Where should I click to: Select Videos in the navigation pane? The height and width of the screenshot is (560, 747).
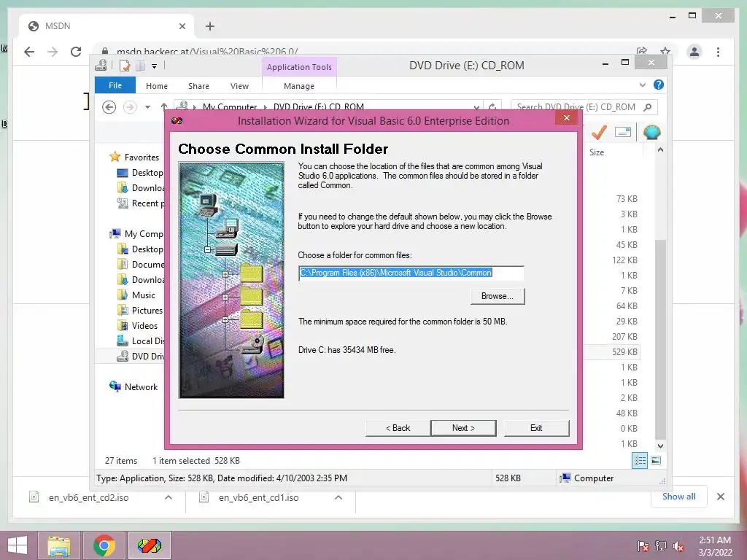[144, 326]
